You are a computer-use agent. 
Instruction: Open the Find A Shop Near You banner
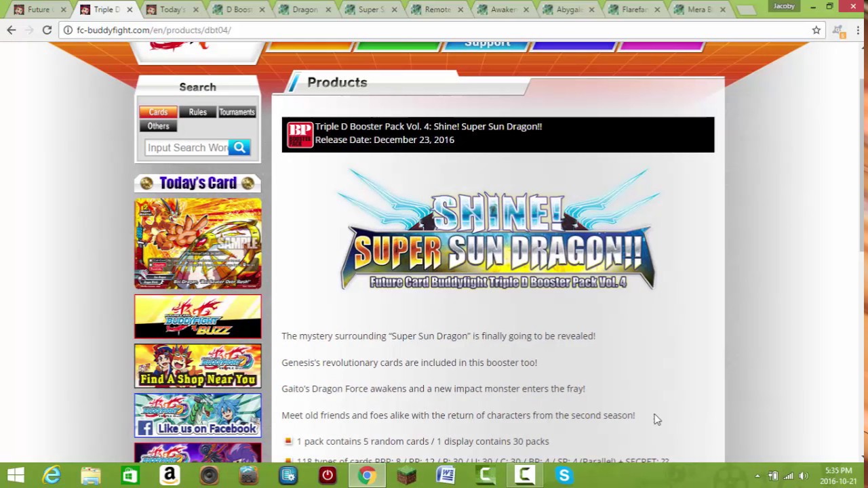197,366
